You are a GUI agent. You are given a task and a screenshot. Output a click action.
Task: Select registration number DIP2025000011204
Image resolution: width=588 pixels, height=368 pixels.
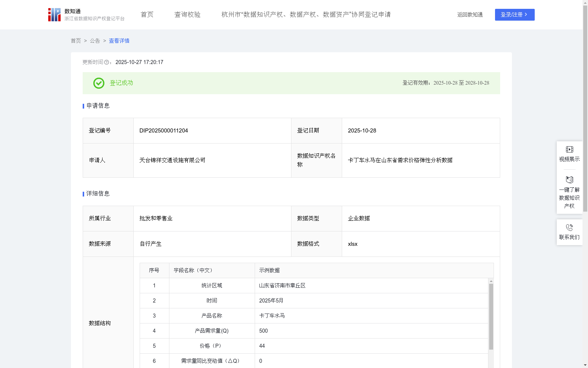164,131
